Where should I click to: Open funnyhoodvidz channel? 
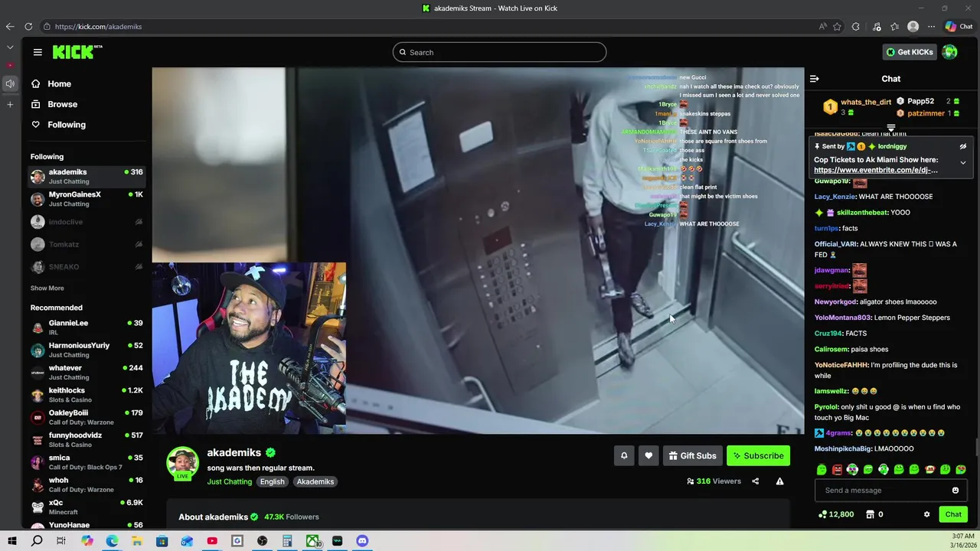(86, 439)
